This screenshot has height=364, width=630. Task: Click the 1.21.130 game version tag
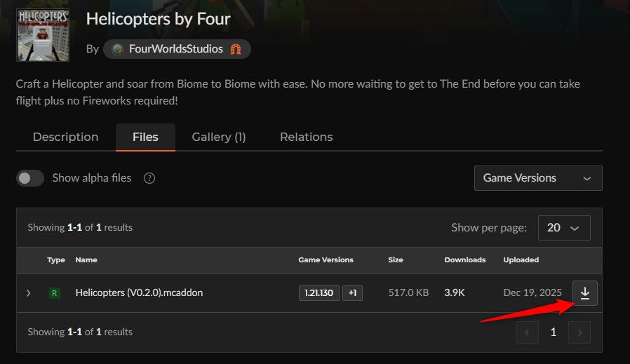click(x=319, y=293)
